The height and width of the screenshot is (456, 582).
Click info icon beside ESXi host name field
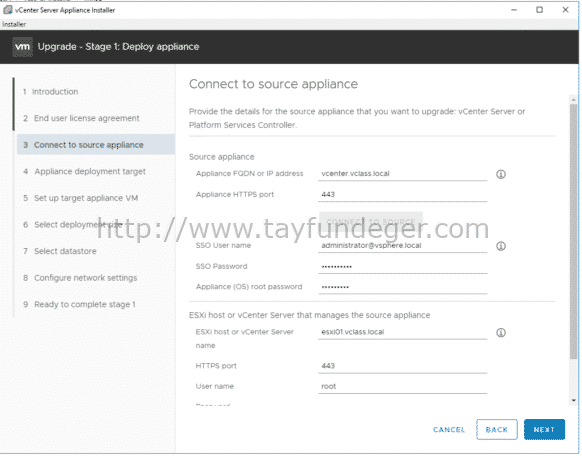[501, 333]
